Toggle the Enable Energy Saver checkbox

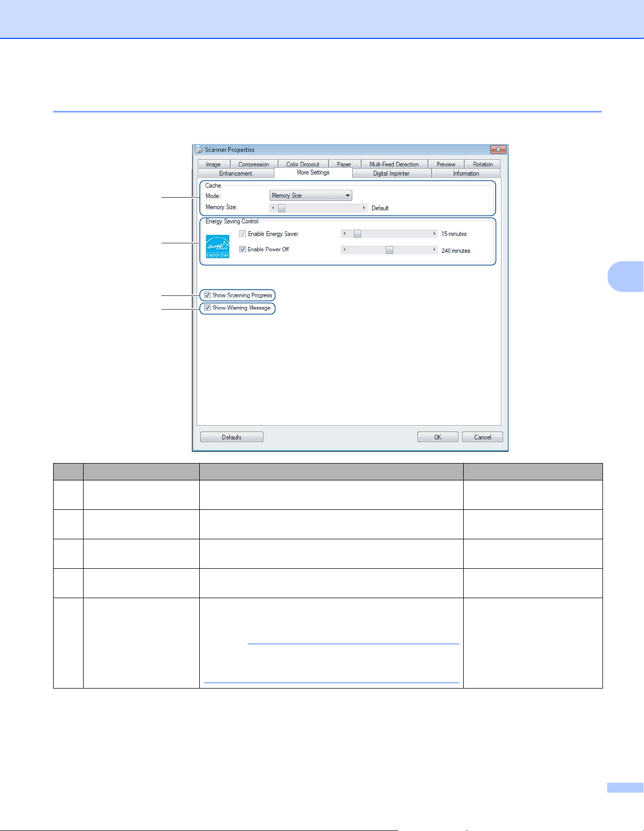coord(242,234)
